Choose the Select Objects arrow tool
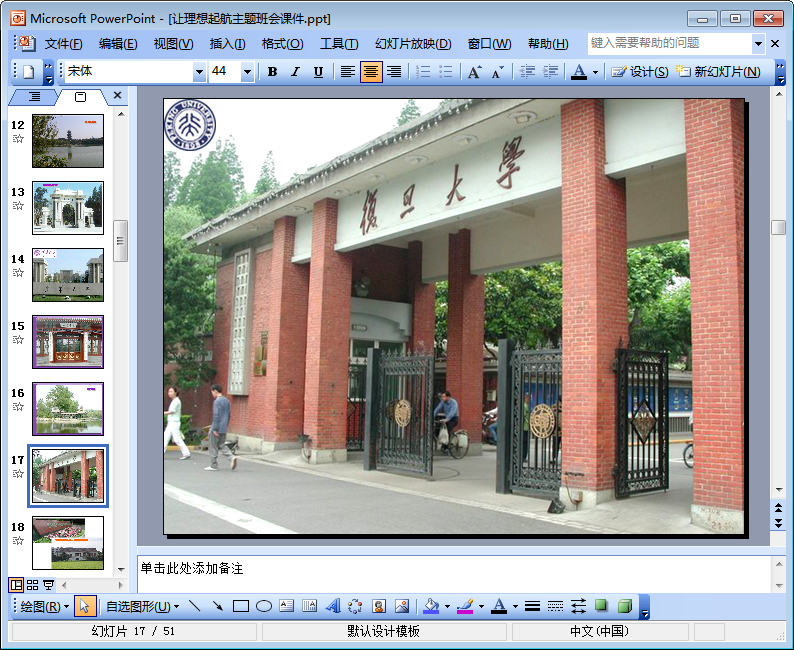 coord(85,606)
